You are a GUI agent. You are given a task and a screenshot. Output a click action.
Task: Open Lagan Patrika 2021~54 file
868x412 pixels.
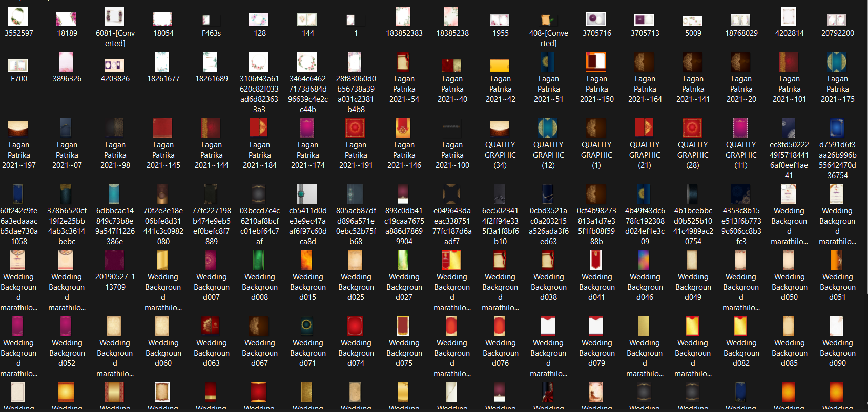pyautogui.click(x=404, y=62)
